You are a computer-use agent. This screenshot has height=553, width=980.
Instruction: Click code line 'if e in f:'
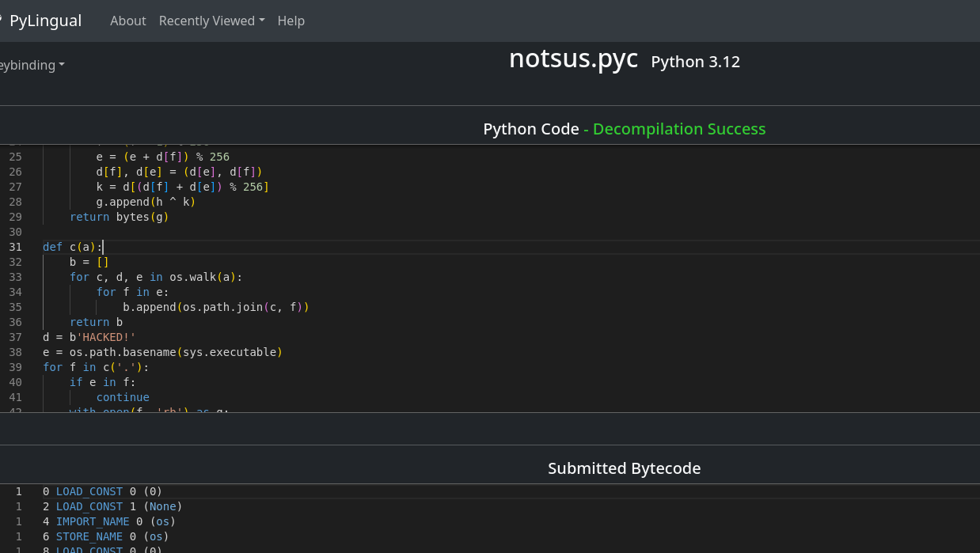[x=103, y=382]
